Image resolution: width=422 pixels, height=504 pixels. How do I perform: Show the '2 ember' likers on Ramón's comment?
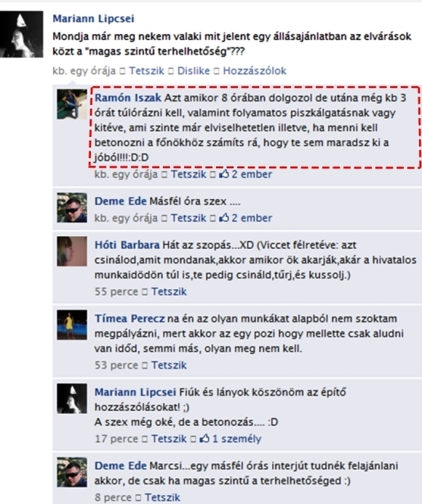pyautogui.click(x=252, y=174)
